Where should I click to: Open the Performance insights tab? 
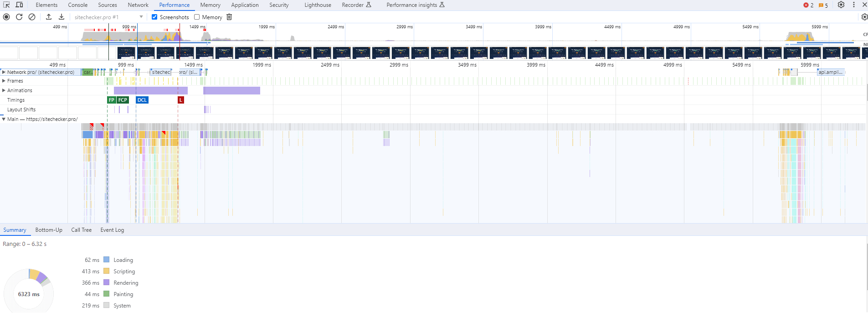[x=415, y=5]
